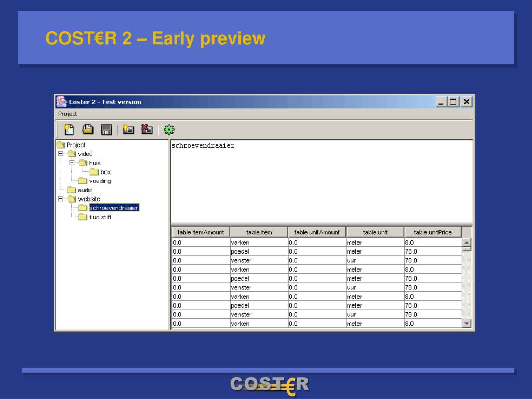Click the schroevendraaier description text area
The height and width of the screenshot is (399, 532).
pos(322,181)
